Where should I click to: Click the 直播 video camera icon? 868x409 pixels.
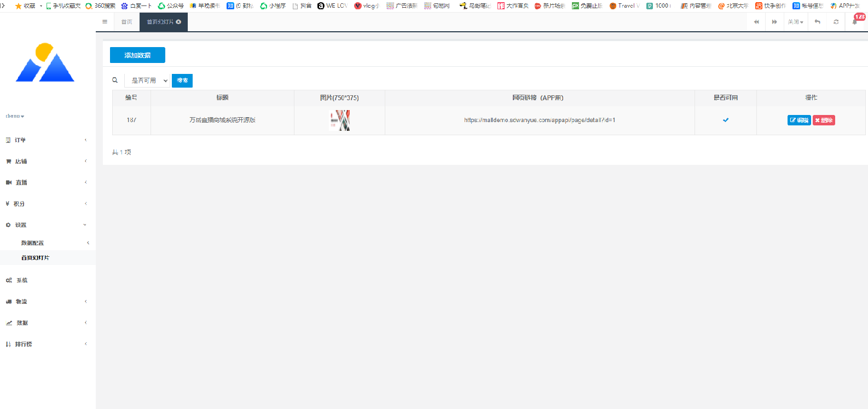tap(9, 182)
